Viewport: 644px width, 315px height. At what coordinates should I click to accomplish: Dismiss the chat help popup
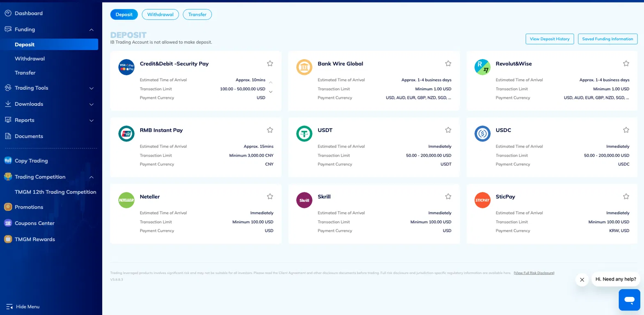point(582,280)
